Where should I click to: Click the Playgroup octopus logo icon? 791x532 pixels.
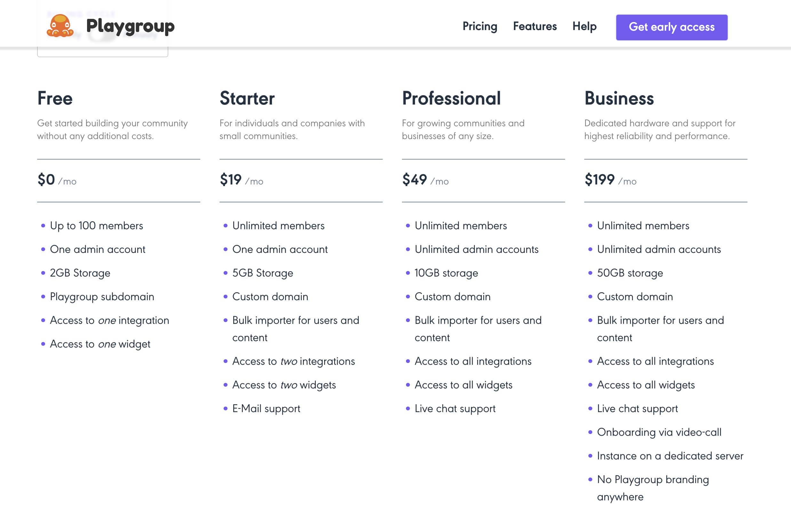60,26
